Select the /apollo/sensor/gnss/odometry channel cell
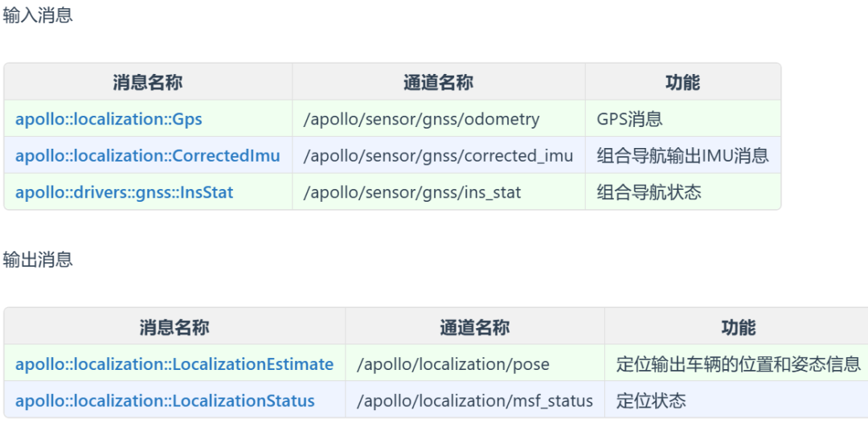This screenshot has width=868, height=423. (421, 119)
